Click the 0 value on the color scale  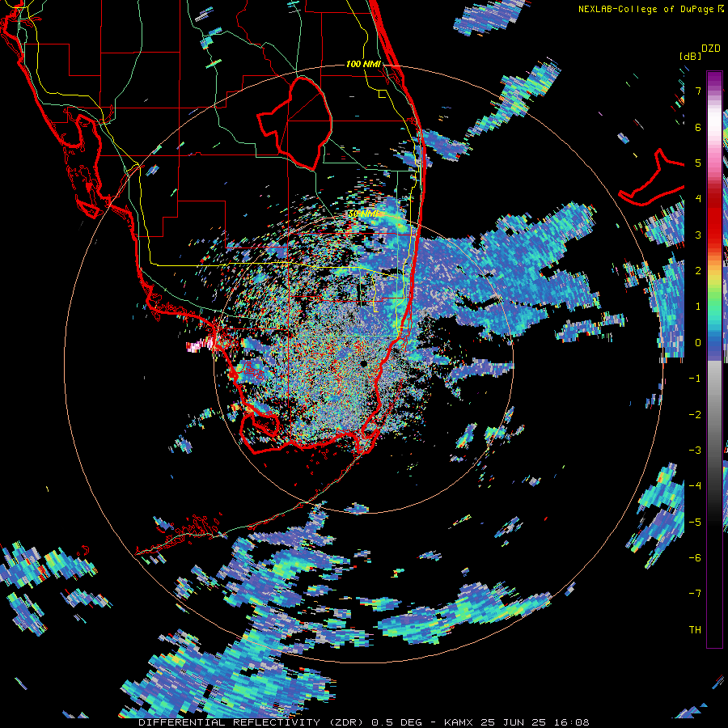[698, 343]
